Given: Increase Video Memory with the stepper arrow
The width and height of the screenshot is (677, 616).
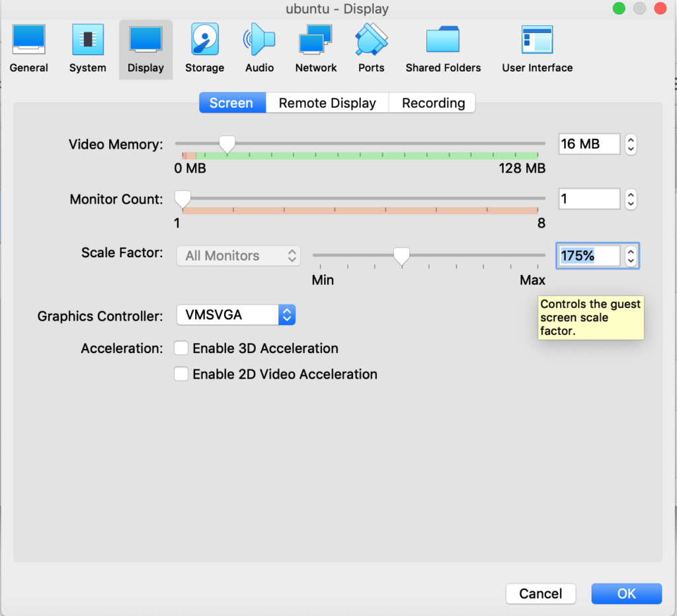Looking at the screenshot, I should click(631, 140).
